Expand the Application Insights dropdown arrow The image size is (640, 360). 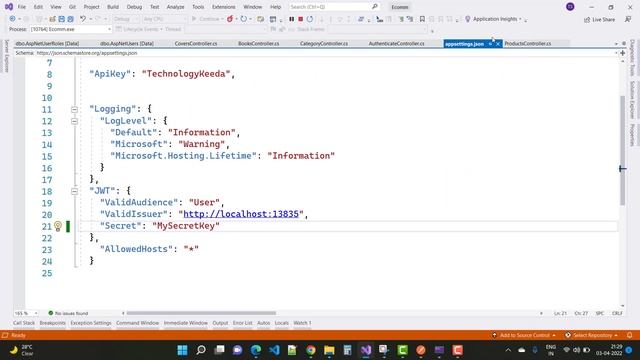coord(520,19)
